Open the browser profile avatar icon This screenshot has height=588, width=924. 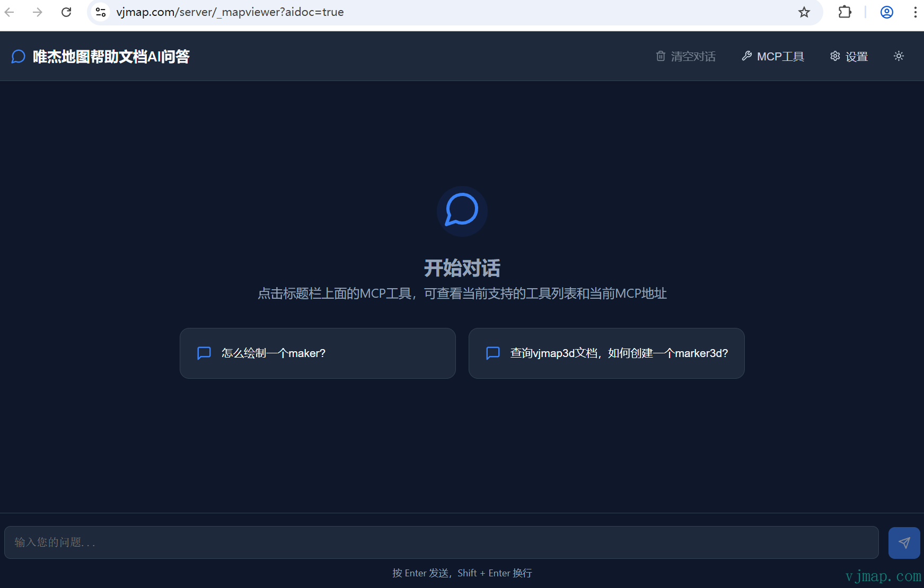(x=887, y=12)
